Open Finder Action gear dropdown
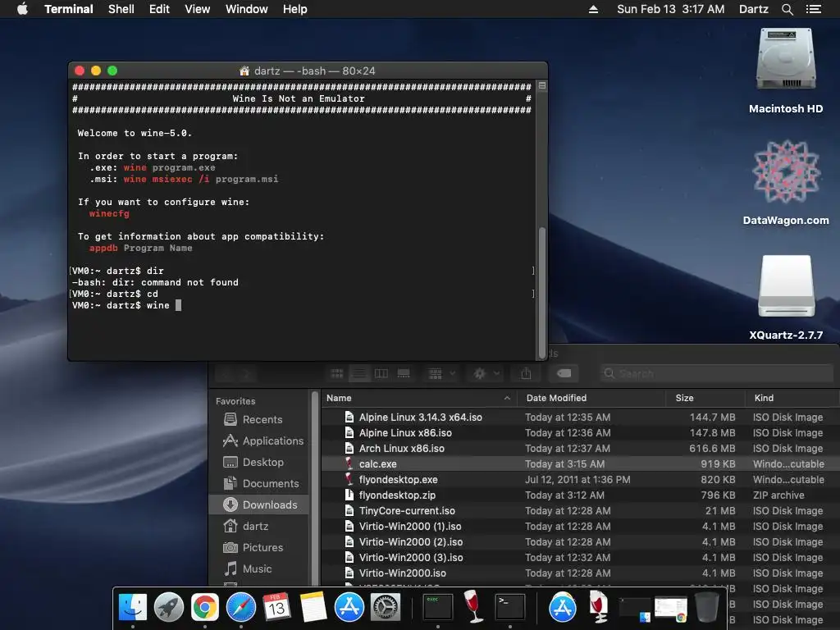Screen dimensions: 840x630 click(486, 373)
